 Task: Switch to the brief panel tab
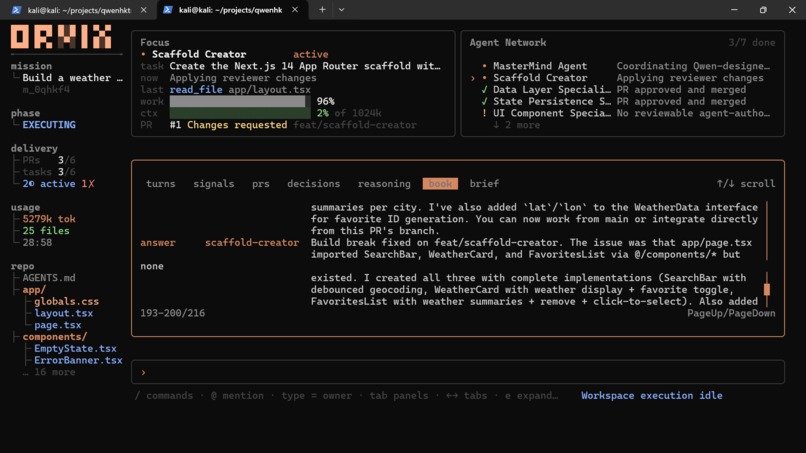point(484,184)
